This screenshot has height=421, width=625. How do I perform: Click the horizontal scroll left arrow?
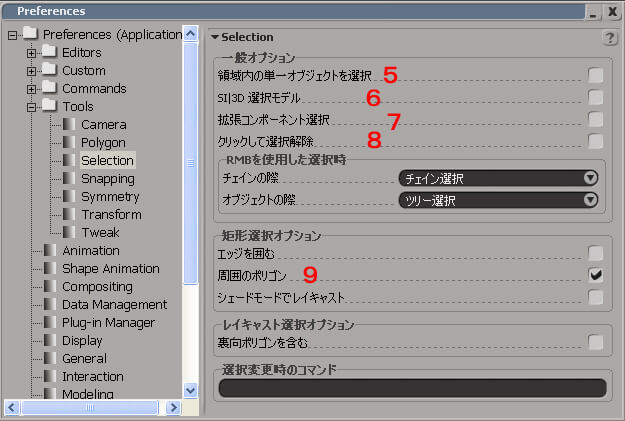tap(12, 407)
